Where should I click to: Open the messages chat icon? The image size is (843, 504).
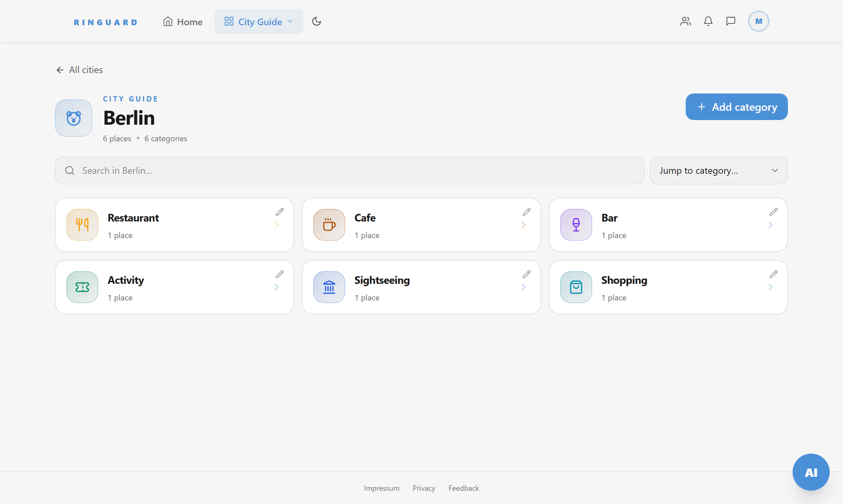[731, 22]
